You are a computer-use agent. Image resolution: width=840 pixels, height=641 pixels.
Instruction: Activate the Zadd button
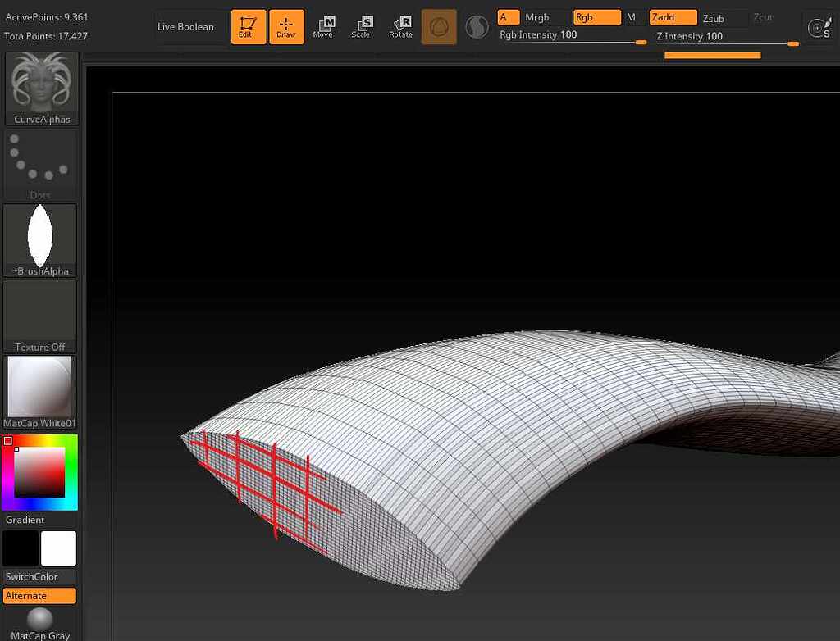(672, 16)
